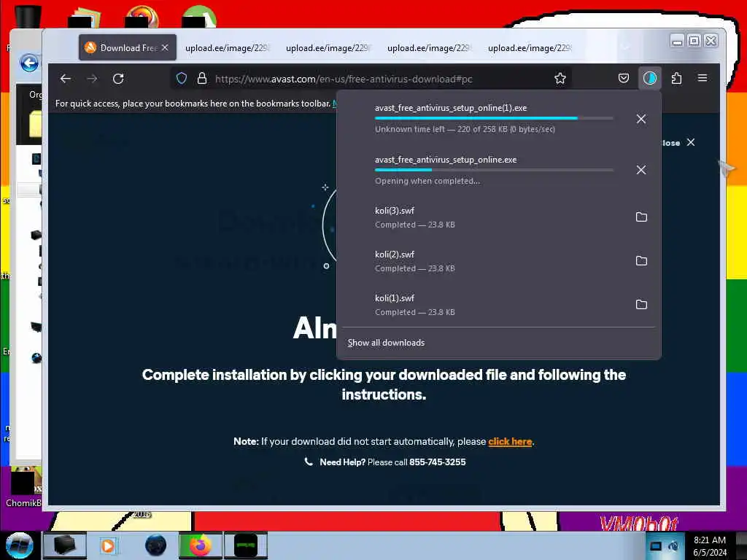Click the volume tray icon
The width and height of the screenshot is (747, 560).
pos(673,545)
